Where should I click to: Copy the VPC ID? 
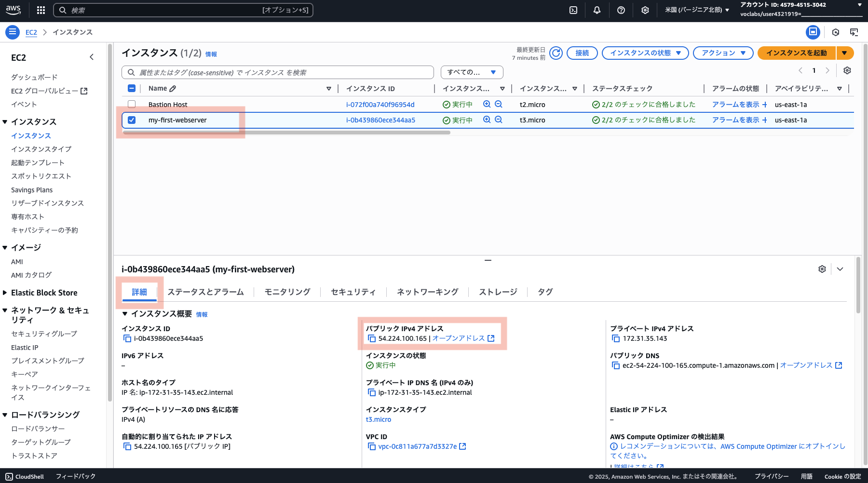(x=372, y=447)
